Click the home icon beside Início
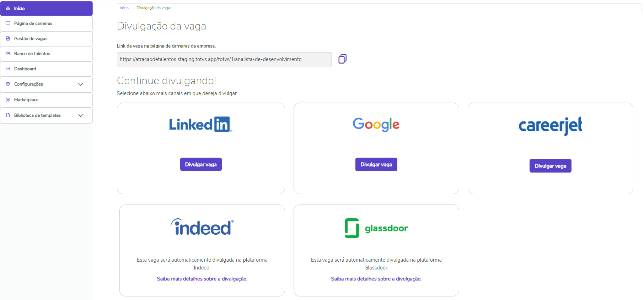 8,9
